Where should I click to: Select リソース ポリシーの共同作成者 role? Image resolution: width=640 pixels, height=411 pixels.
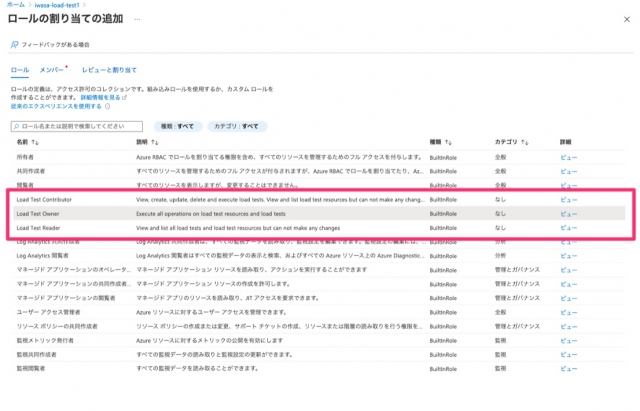(x=319, y=327)
